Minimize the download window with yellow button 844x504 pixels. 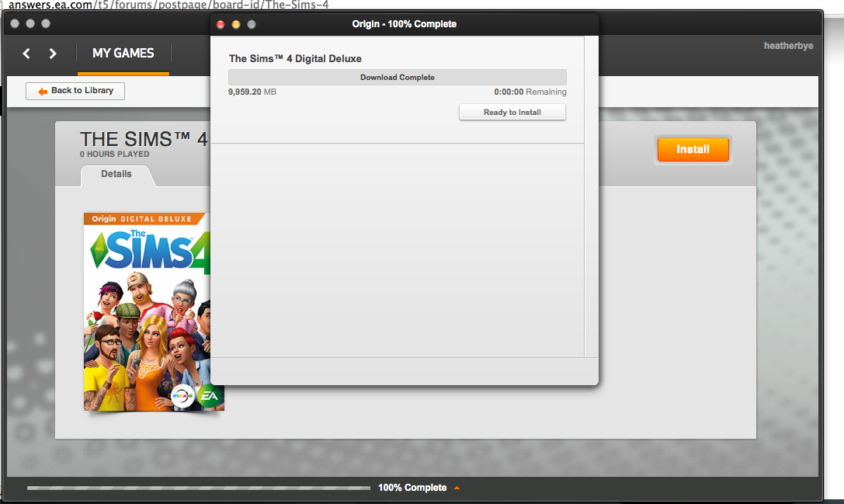(x=236, y=24)
